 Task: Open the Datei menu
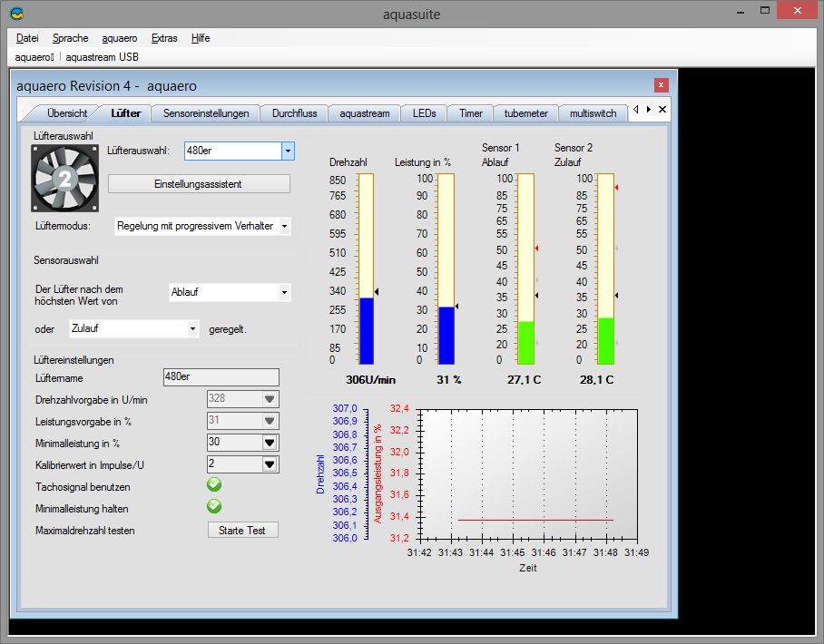(27, 38)
